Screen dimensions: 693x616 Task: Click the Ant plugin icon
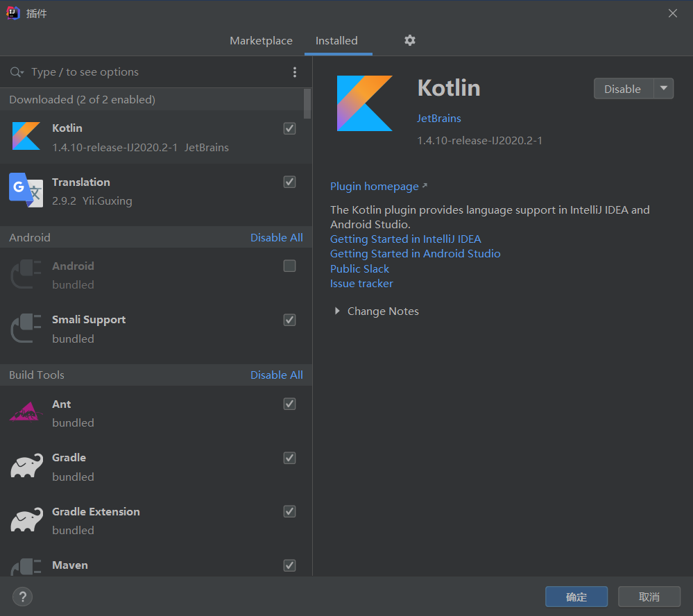pos(26,412)
